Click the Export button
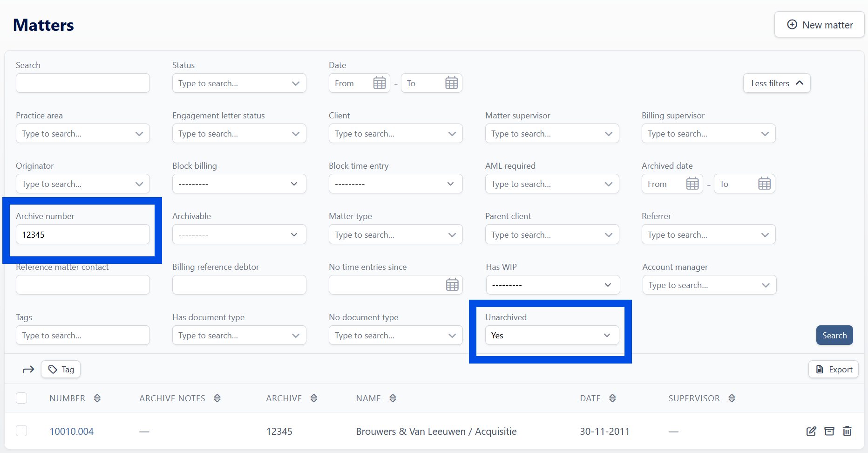 [x=834, y=370]
